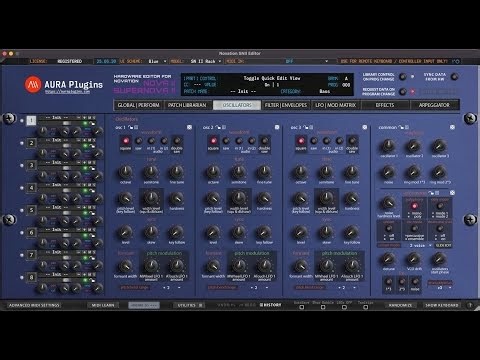Select the Oscillators tab
Viewport: 480px width, 360px height.
pyautogui.click(x=237, y=105)
